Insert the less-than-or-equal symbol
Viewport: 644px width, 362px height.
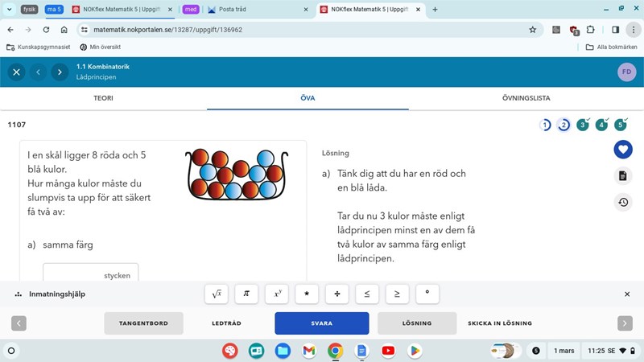(x=366, y=294)
